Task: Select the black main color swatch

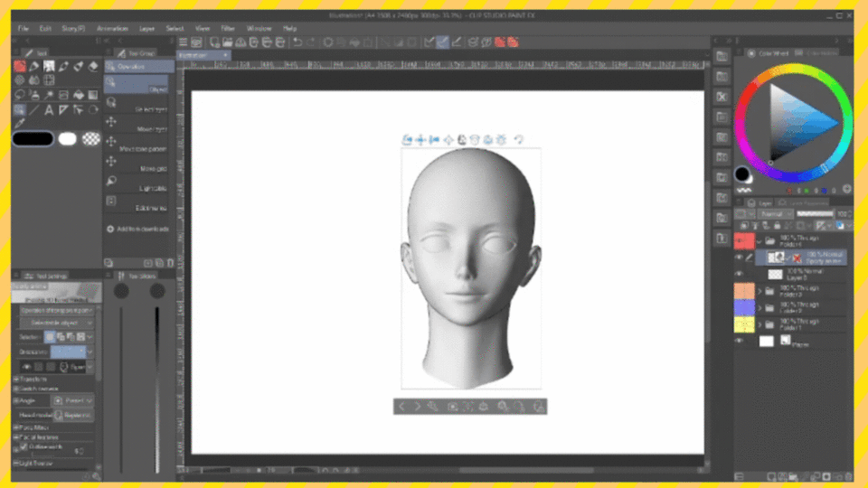Action: (x=33, y=139)
